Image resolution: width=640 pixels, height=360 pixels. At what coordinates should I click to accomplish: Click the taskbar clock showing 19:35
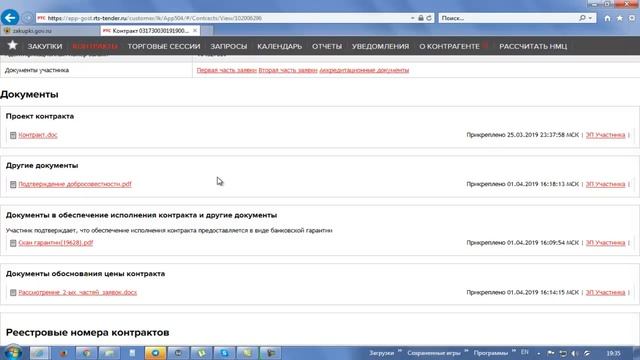613,353
